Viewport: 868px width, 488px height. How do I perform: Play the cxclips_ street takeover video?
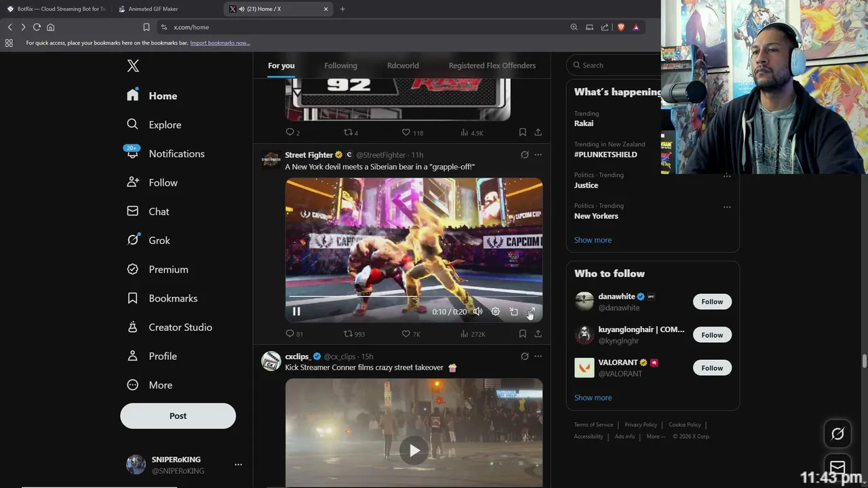pyautogui.click(x=414, y=450)
